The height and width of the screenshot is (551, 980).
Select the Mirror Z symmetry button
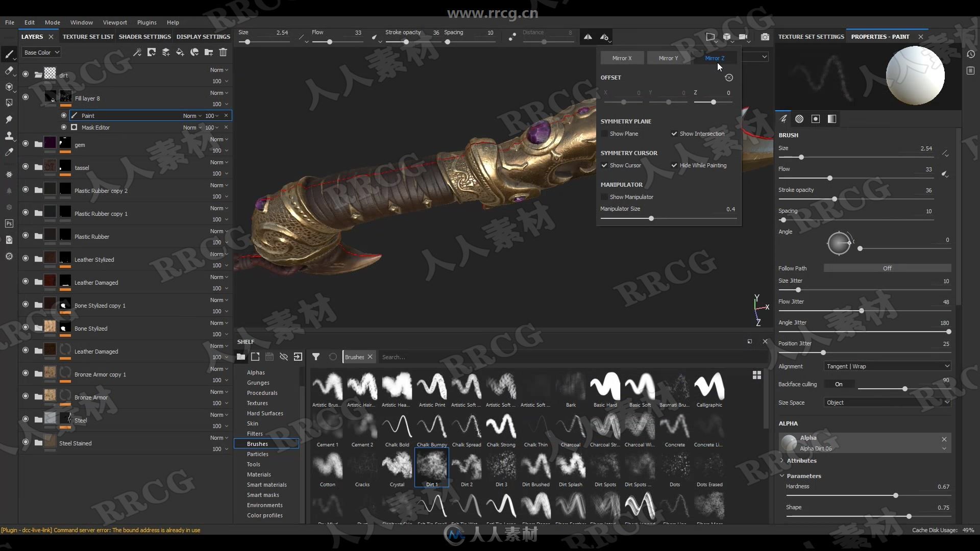click(x=713, y=58)
